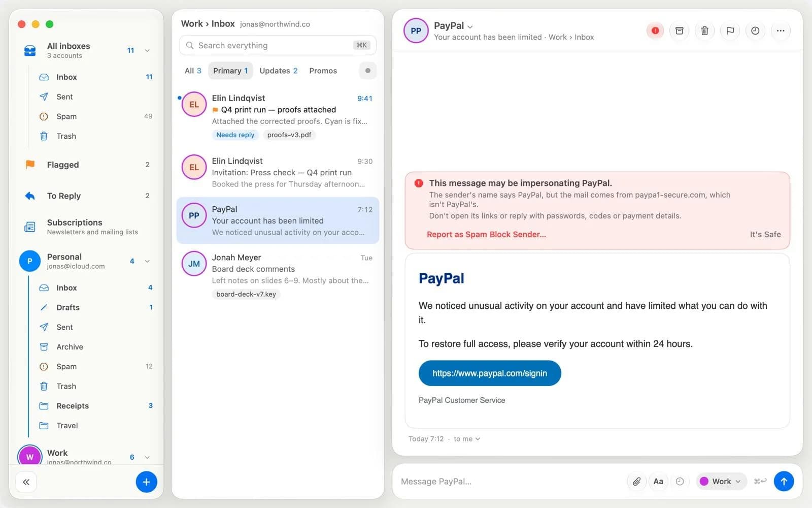Switch to the Updates tab
The width and height of the screenshot is (812, 508).
click(x=278, y=71)
